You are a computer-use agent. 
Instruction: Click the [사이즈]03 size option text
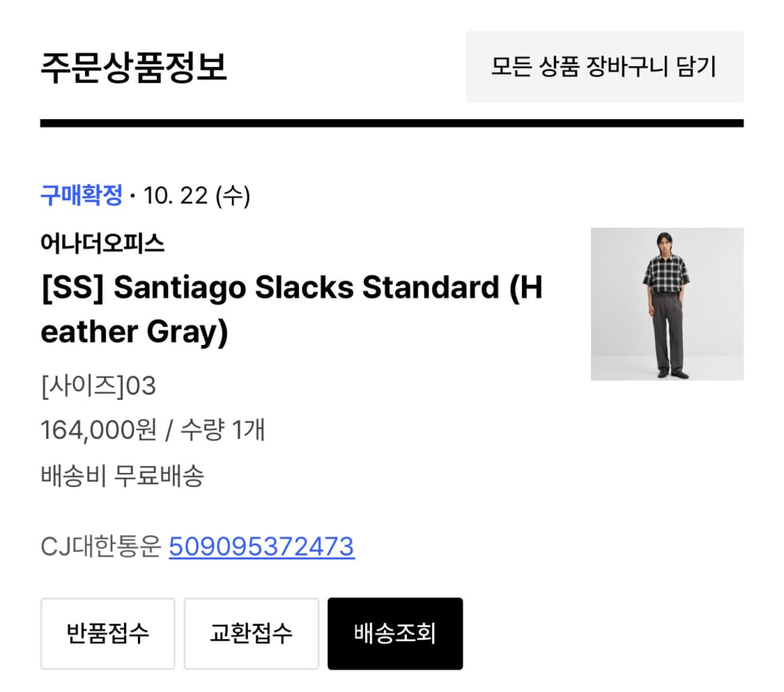tap(98, 385)
